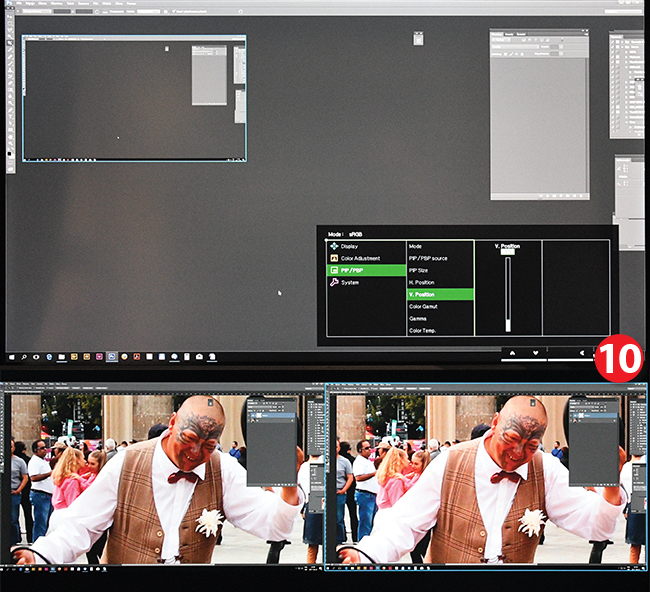Toggle the checkbox in top Photoshop options bar
This screenshot has height=592, width=650.
[173, 12]
